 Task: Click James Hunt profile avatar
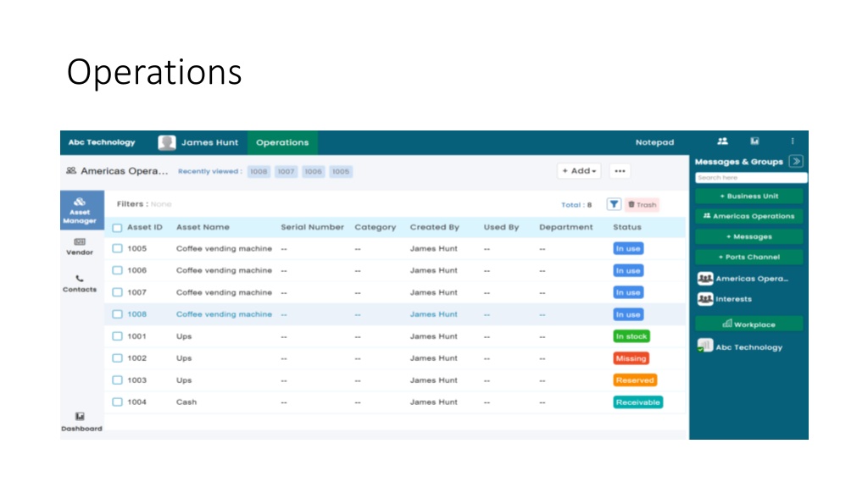coord(167,142)
